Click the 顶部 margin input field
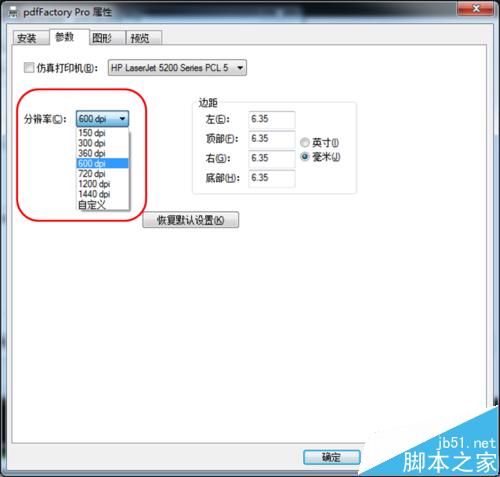Image resolution: width=500 pixels, height=477 pixels. pyautogui.click(x=272, y=139)
